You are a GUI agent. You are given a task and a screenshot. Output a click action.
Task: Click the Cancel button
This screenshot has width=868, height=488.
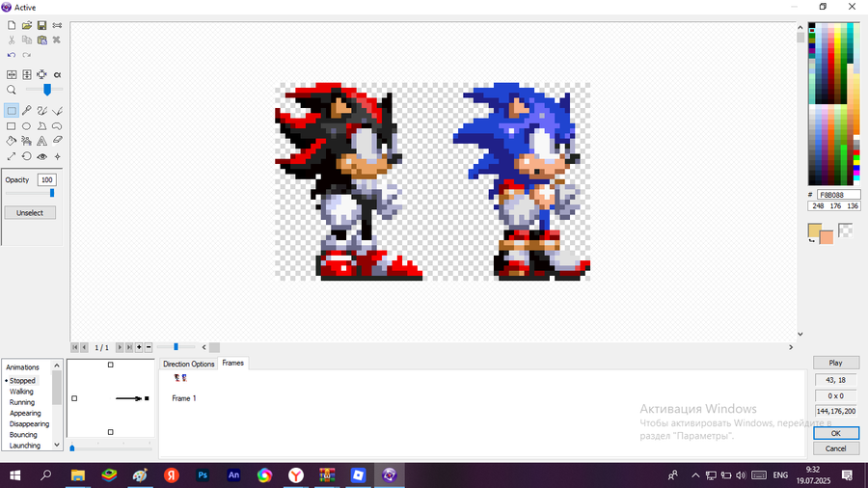click(836, 448)
